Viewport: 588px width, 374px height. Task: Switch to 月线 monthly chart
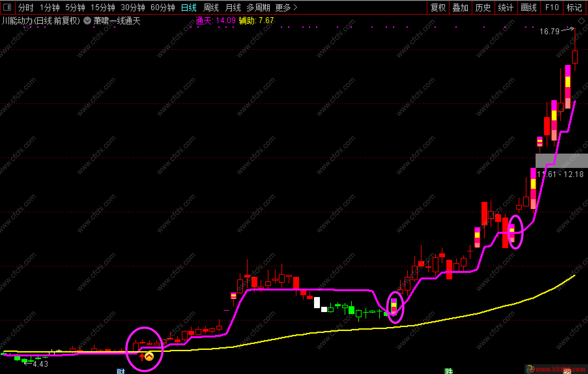point(233,7)
